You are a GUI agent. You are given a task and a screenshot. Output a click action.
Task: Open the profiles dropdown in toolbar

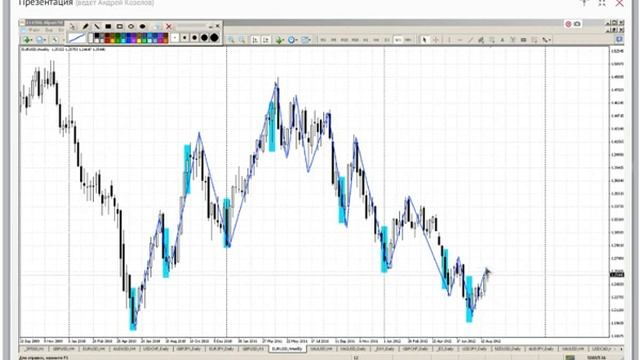point(40,40)
